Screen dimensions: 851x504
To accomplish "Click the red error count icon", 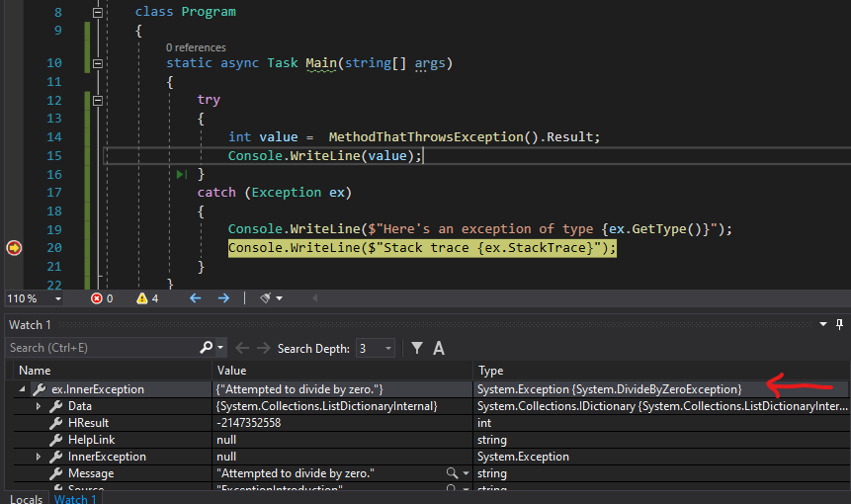I will coord(97,298).
